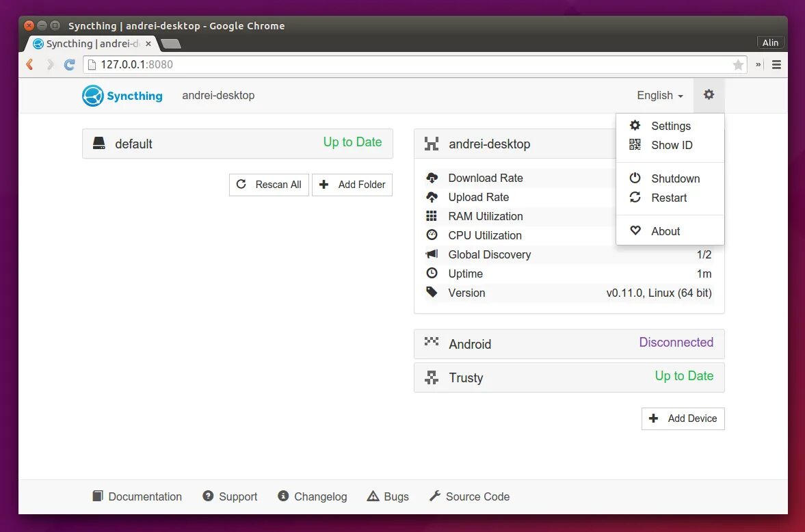This screenshot has width=805, height=532.
Task: Click the Upload Rate cloud icon
Action: pyautogui.click(x=432, y=197)
